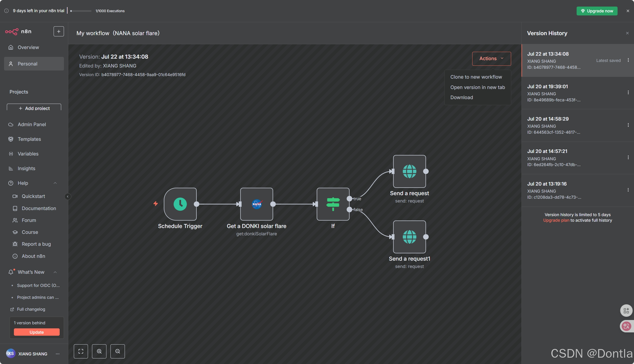Click the plus create-new button beside n8n
This screenshot has width=634, height=364.
(x=59, y=31)
